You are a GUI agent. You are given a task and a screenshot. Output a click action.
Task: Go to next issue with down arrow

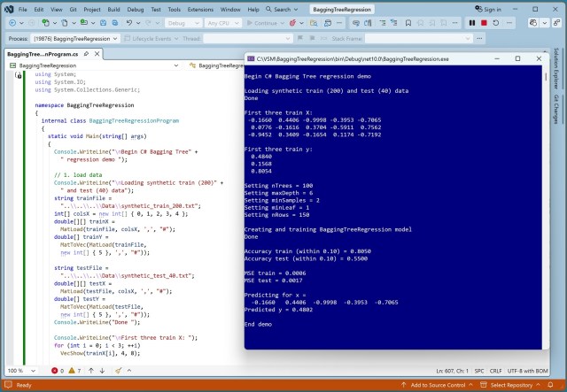[103, 371]
